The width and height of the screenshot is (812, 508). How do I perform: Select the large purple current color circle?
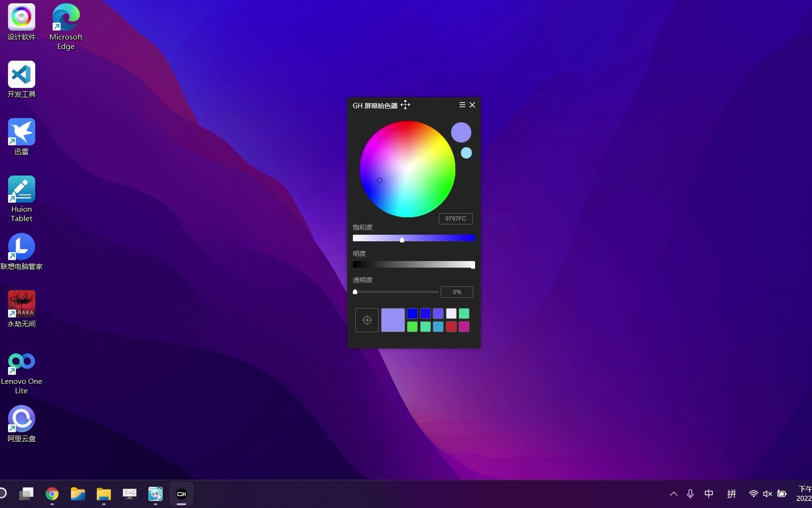click(461, 132)
